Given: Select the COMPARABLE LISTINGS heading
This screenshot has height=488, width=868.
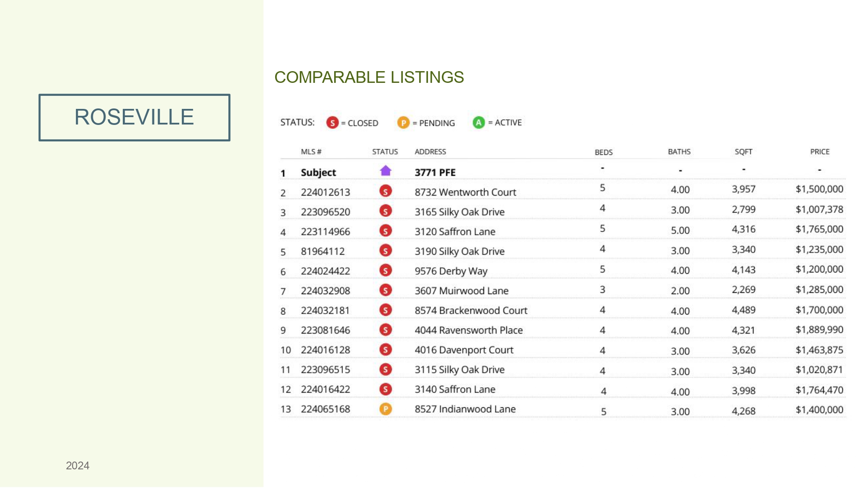Looking at the screenshot, I should [x=369, y=77].
